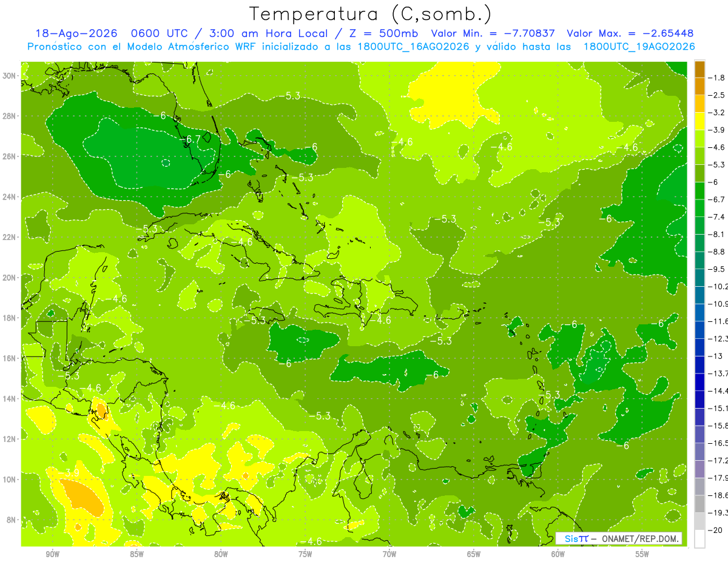Click the '-16.5' colorbar label
Image resolution: width=728 pixels, height=562 pixels.
[718, 443]
